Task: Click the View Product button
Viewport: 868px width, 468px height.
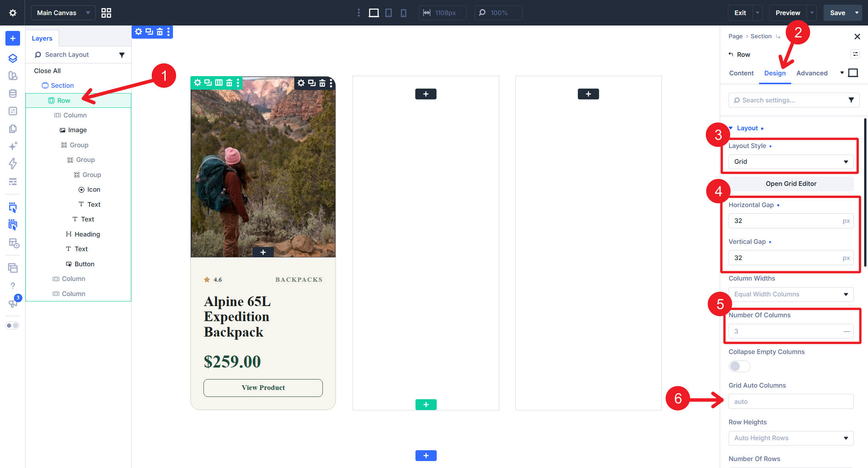Action: point(263,388)
